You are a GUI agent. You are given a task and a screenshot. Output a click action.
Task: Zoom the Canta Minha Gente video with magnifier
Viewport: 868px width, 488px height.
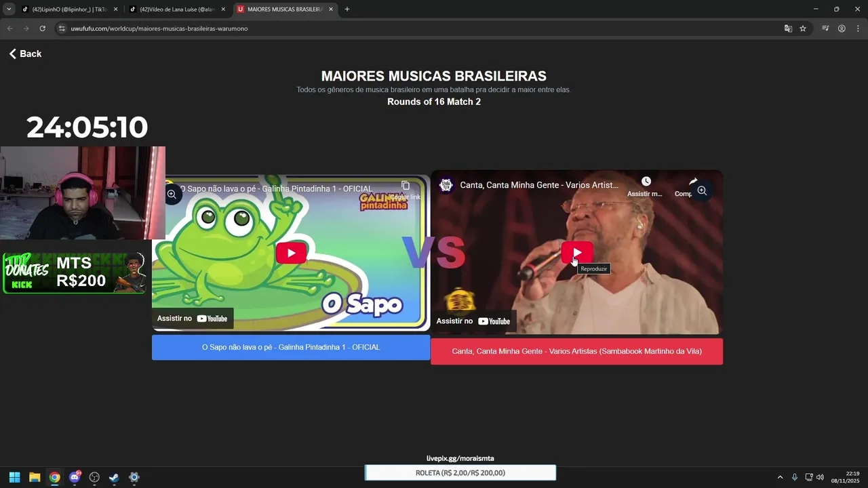pos(702,191)
